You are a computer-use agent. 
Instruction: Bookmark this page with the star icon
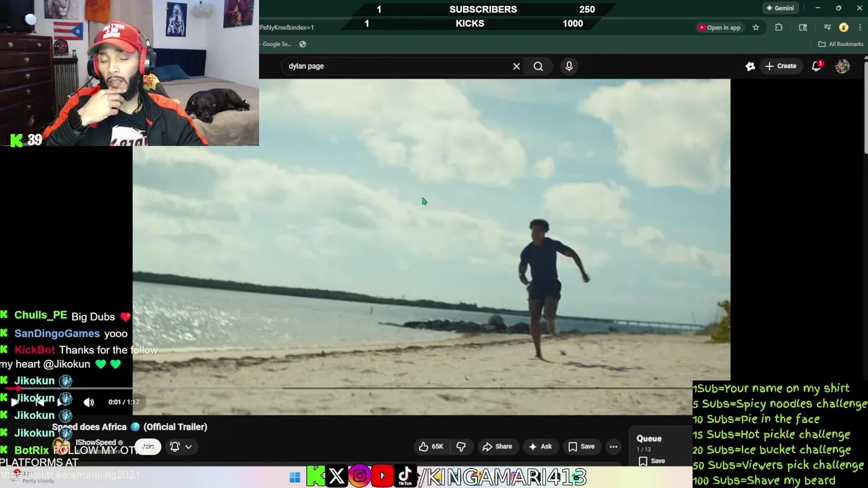(755, 28)
